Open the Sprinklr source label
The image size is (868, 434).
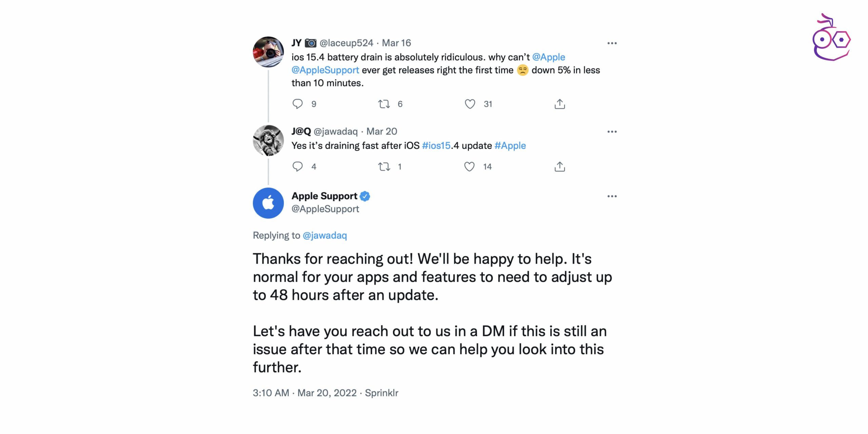pos(381,393)
